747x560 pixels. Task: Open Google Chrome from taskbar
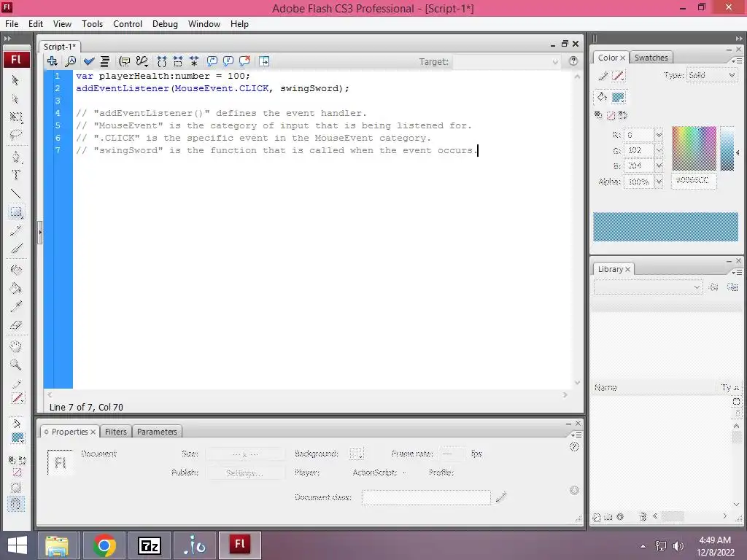(104, 545)
